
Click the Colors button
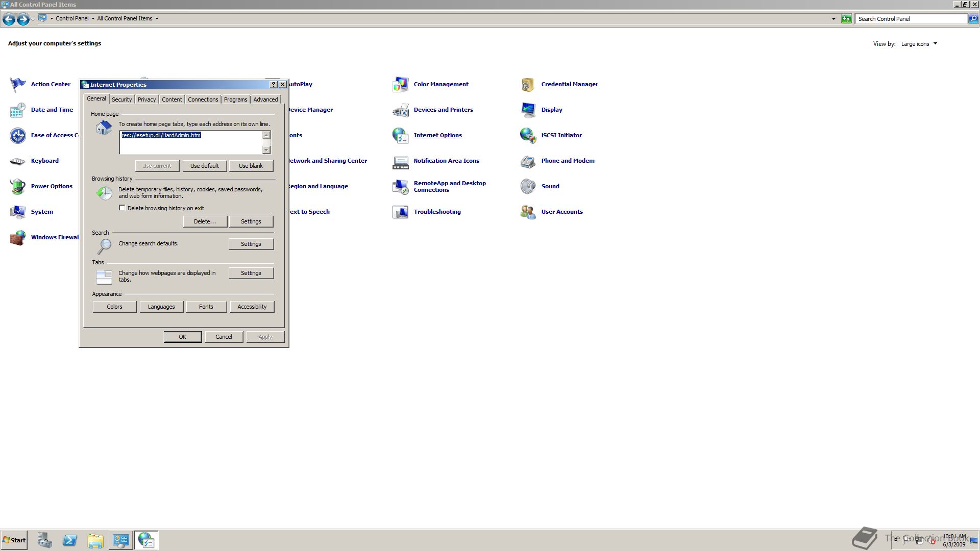(114, 307)
